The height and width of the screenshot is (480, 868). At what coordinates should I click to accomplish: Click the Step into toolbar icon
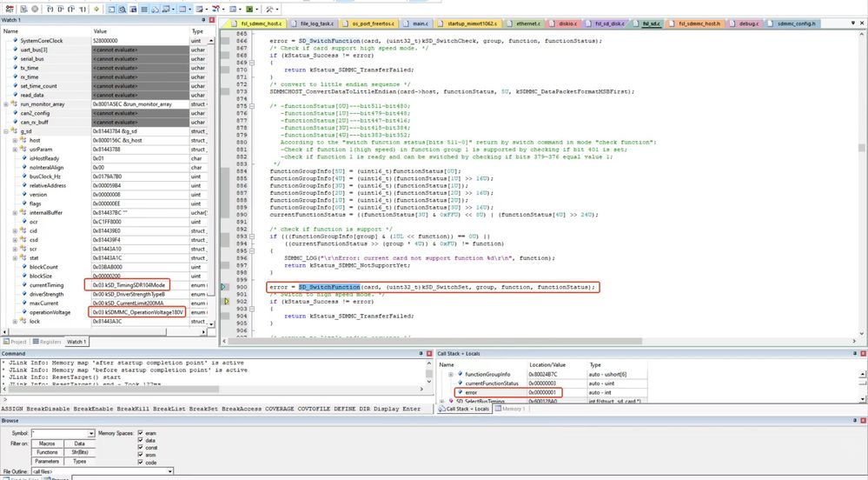coord(50,9)
